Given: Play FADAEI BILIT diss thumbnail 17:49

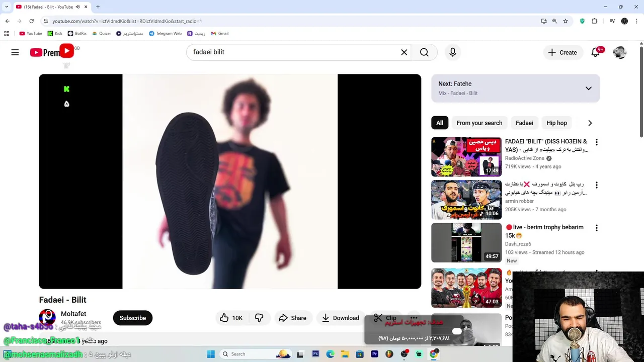Looking at the screenshot, I should [466, 157].
